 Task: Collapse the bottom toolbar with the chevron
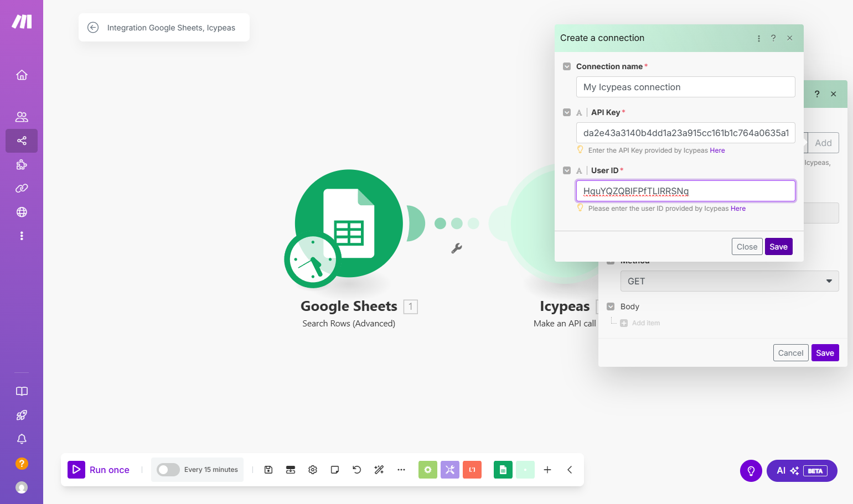[570, 470]
